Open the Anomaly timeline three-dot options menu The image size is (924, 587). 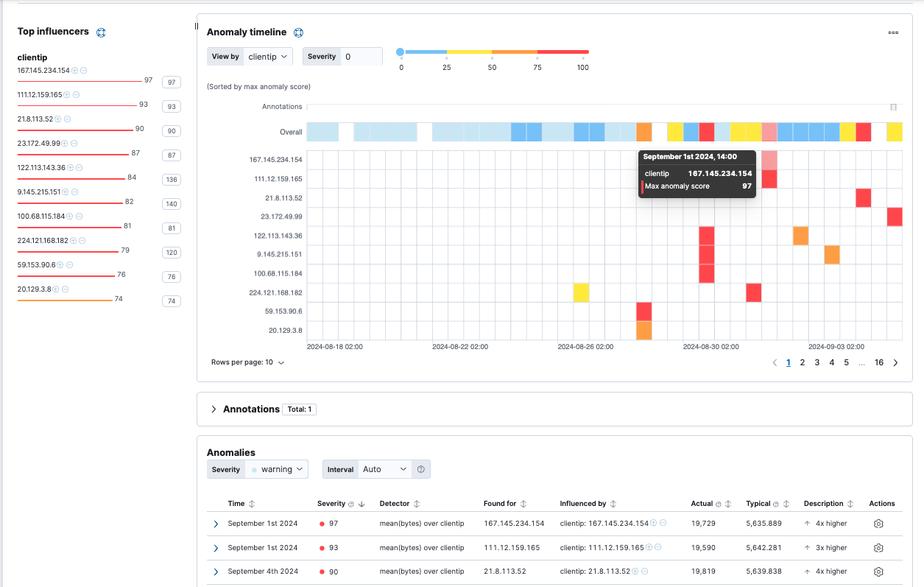point(893,32)
